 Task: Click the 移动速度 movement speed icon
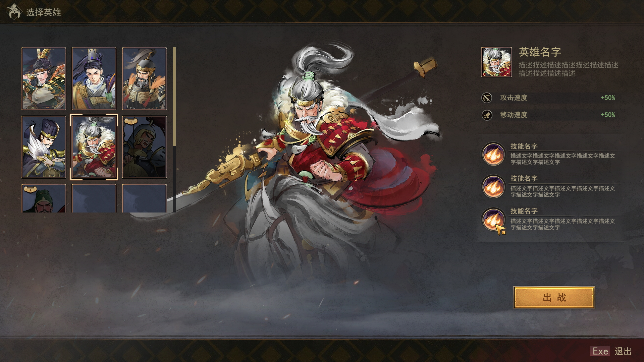click(x=487, y=115)
